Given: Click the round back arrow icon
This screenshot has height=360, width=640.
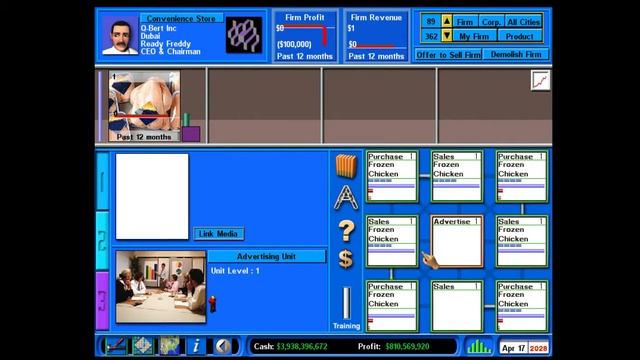Looking at the screenshot, I should (x=223, y=346).
